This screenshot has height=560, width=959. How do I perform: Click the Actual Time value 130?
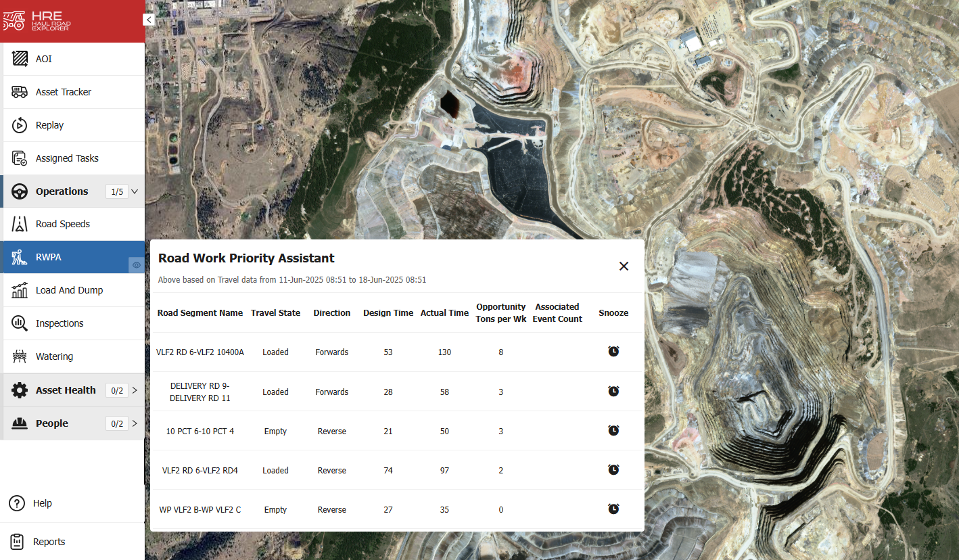[x=444, y=352]
